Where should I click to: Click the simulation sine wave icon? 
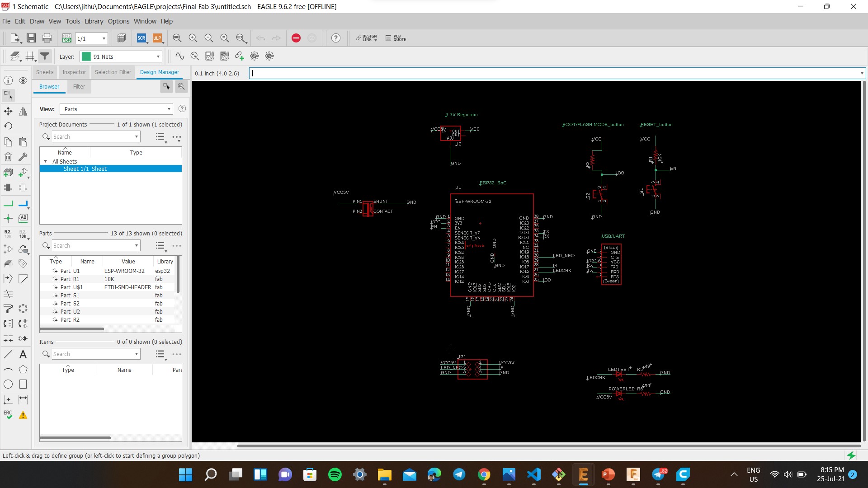point(180,56)
